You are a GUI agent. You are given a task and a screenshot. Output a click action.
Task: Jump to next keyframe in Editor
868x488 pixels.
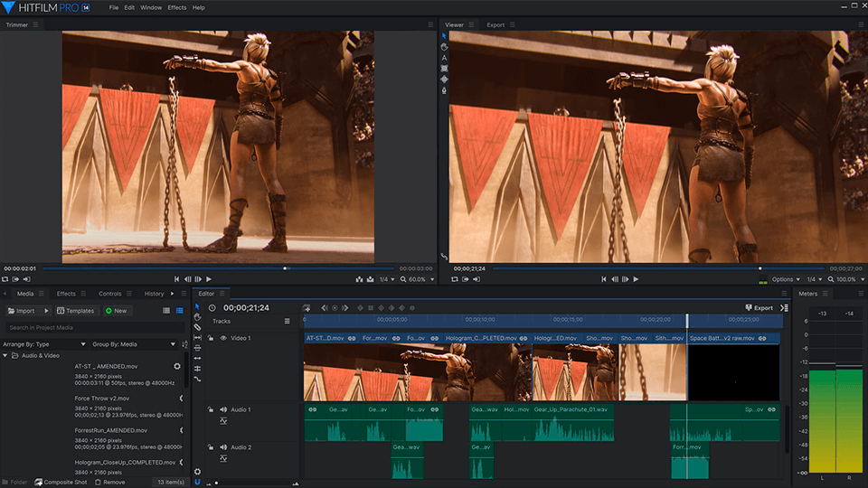pyautogui.click(x=344, y=308)
